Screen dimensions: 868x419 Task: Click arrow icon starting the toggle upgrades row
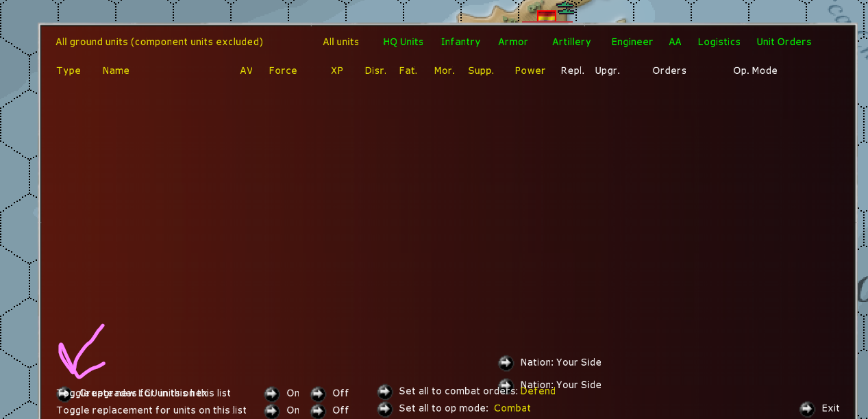(x=65, y=393)
